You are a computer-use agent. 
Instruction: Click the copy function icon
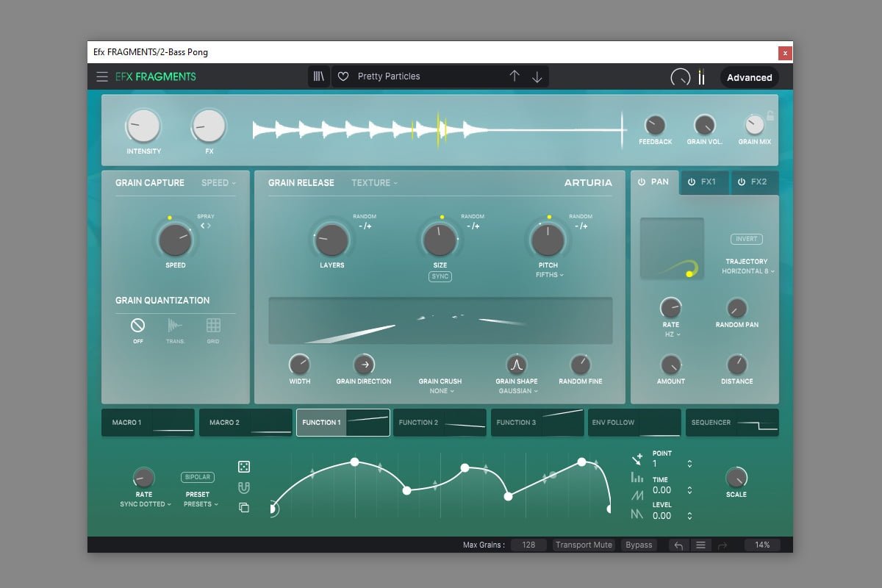tap(244, 507)
